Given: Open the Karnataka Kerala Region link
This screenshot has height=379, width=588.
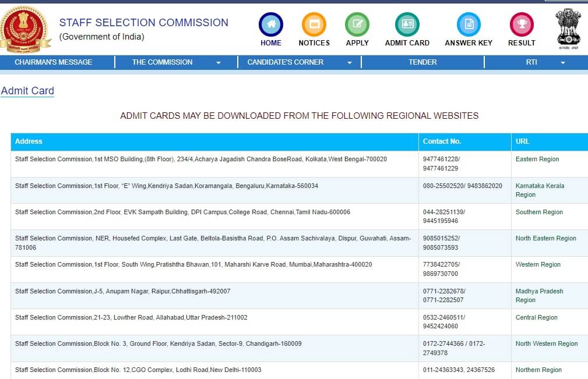Looking at the screenshot, I should click(x=540, y=190).
